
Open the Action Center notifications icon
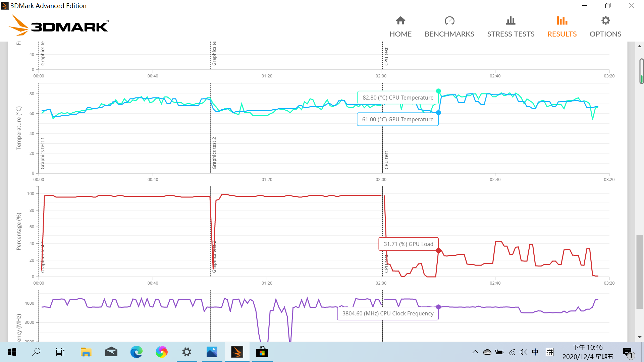tap(629, 353)
